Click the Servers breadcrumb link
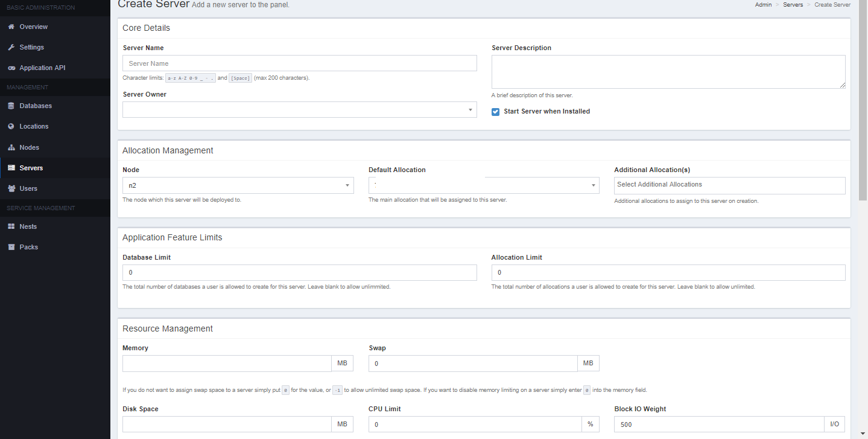Screen dimensions: 868x439 coord(793,5)
